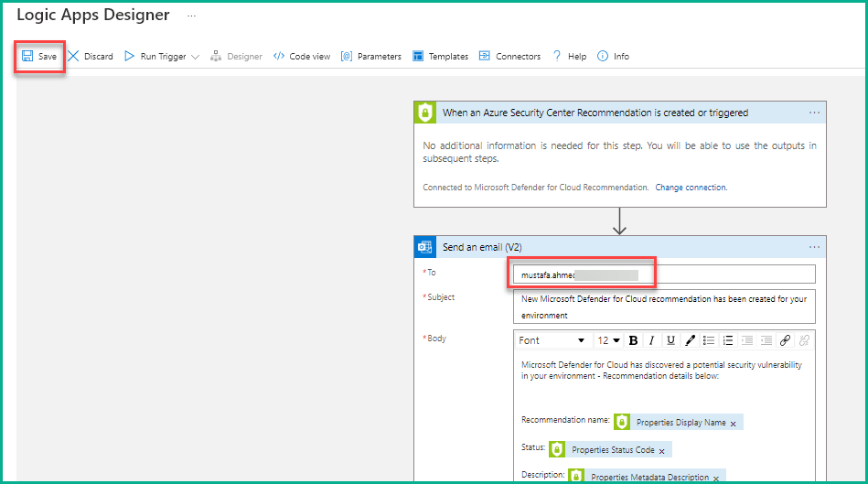Viewport: 868px width, 484px height.
Task: Insert bulleted list
Action: 709,340
